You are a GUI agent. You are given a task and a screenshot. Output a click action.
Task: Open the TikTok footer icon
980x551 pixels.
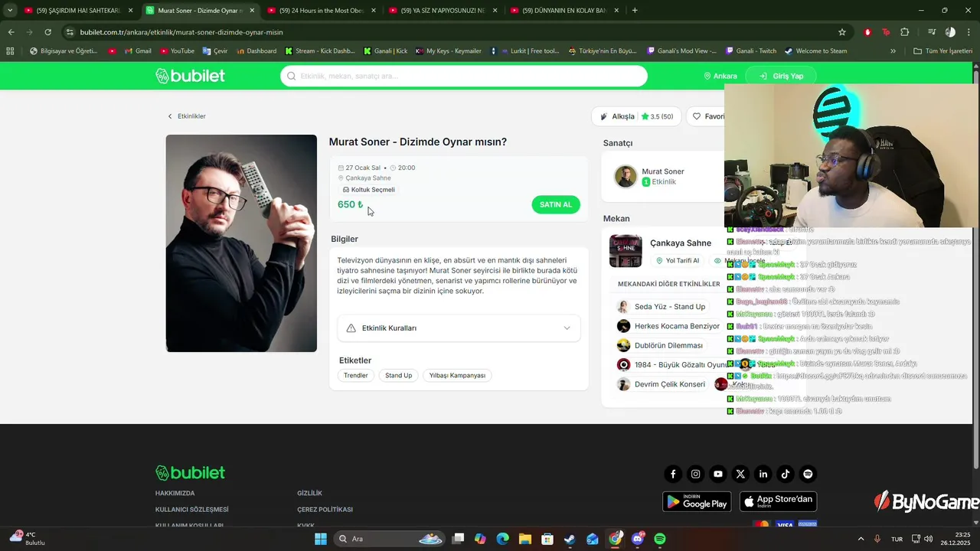pyautogui.click(x=786, y=474)
